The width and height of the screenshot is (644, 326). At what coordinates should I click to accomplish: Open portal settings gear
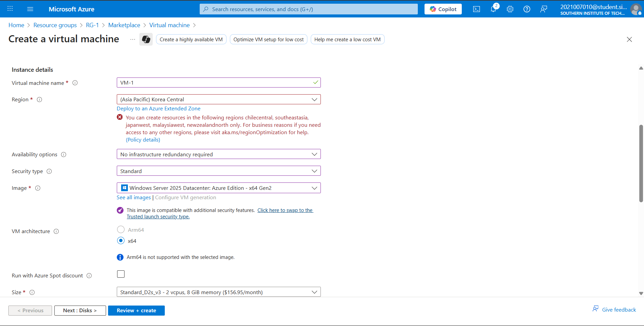(510, 9)
